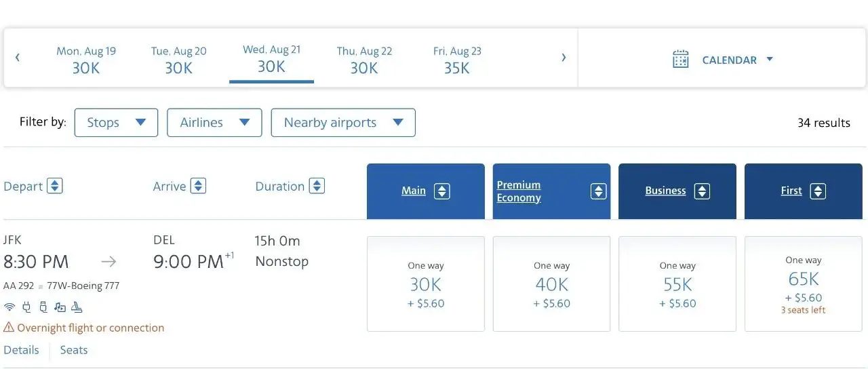Go to previous dates with left arrow
This screenshot has width=868, height=369.
pos(18,58)
